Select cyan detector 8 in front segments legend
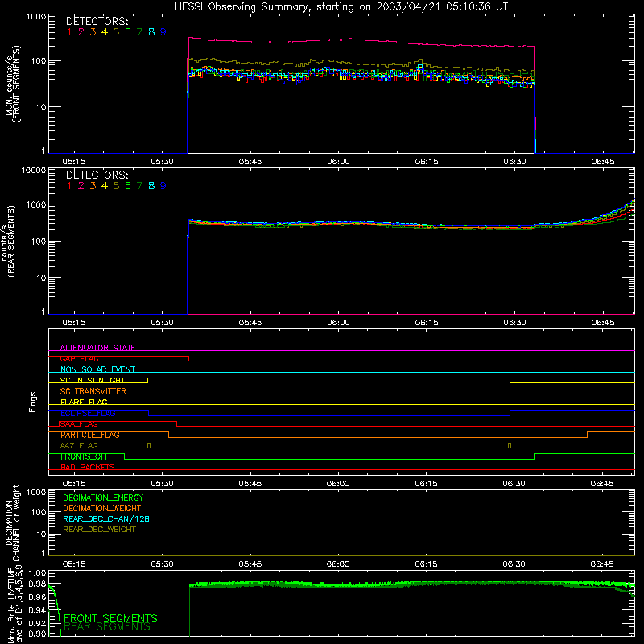 151,31
